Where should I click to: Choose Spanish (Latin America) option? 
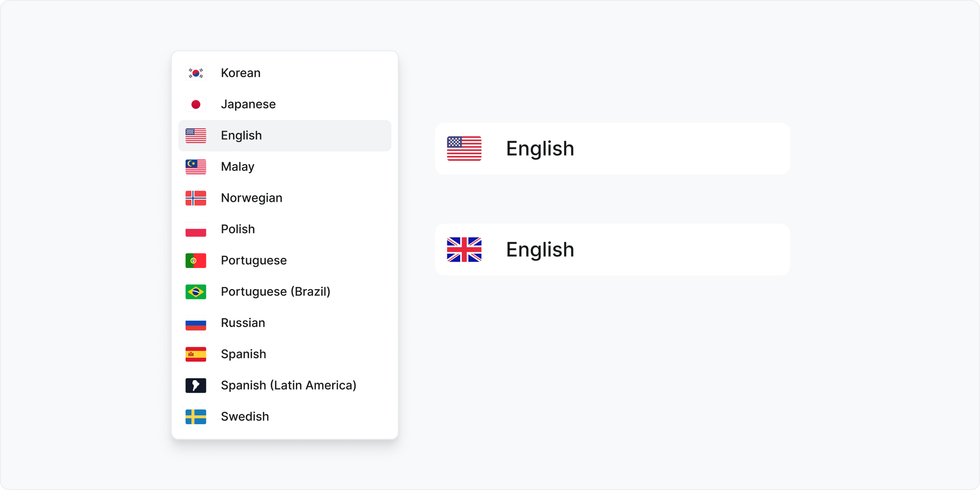(288, 386)
